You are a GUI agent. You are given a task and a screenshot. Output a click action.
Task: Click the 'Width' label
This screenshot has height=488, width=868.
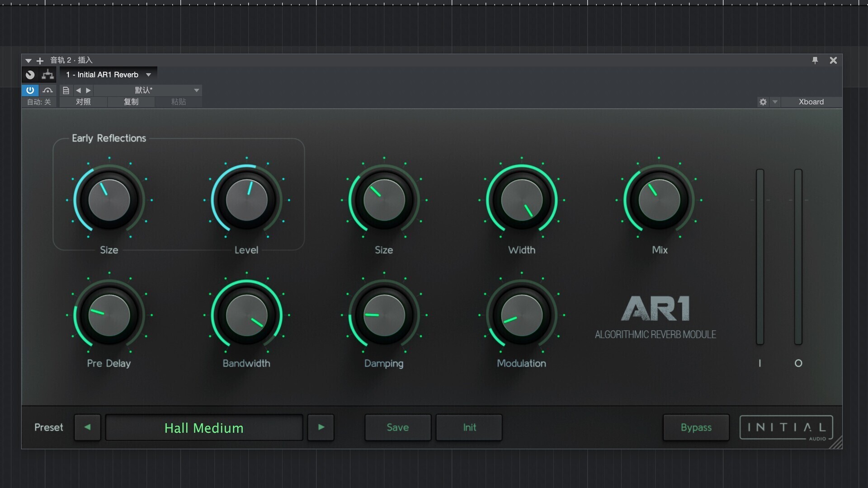(x=522, y=250)
